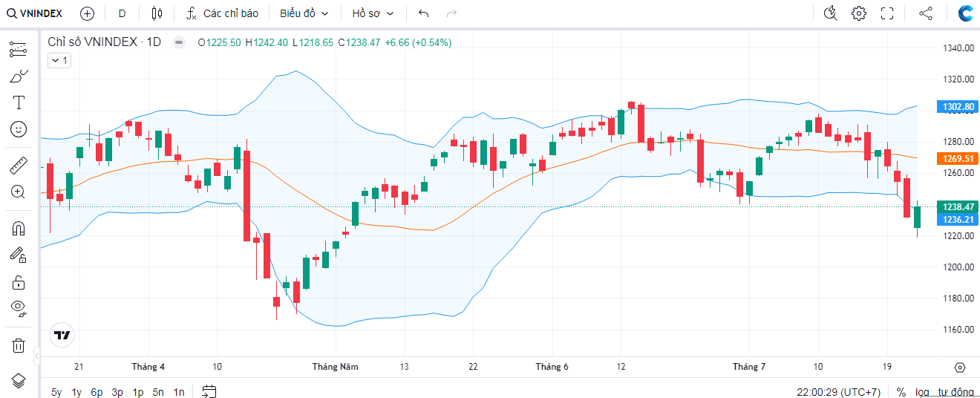Click the Tháng Năm time axis label

[335, 367]
